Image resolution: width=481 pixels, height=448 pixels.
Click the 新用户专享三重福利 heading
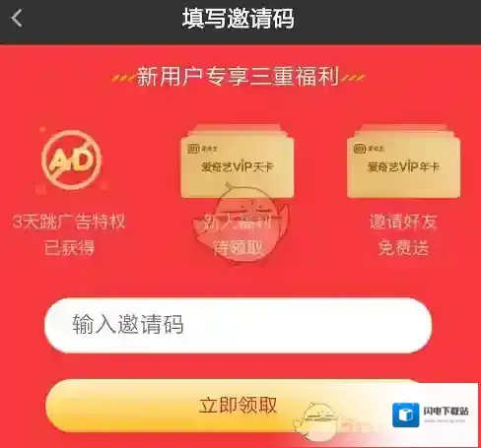click(x=238, y=77)
